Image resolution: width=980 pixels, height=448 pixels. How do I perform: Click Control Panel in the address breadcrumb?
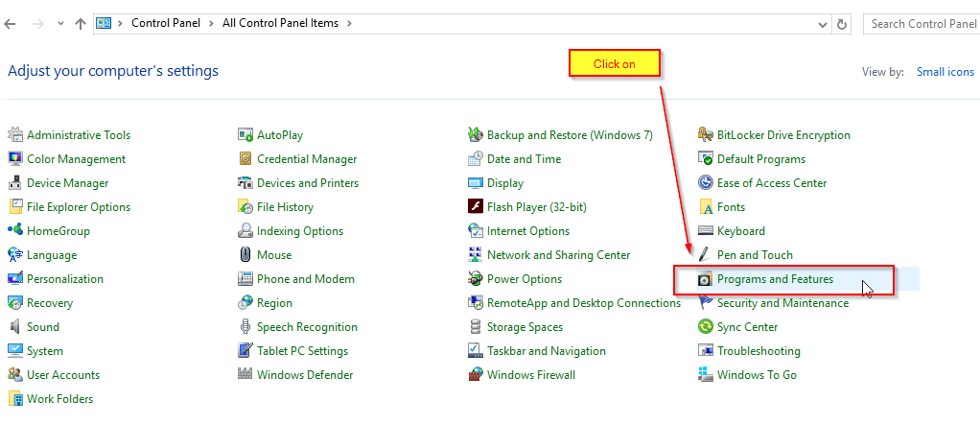coord(166,23)
